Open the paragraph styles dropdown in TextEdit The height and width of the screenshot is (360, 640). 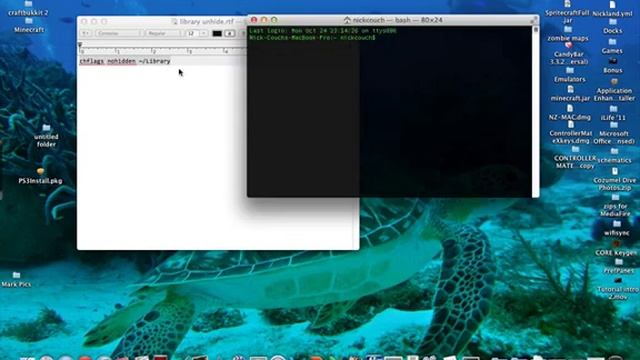tap(86, 33)
